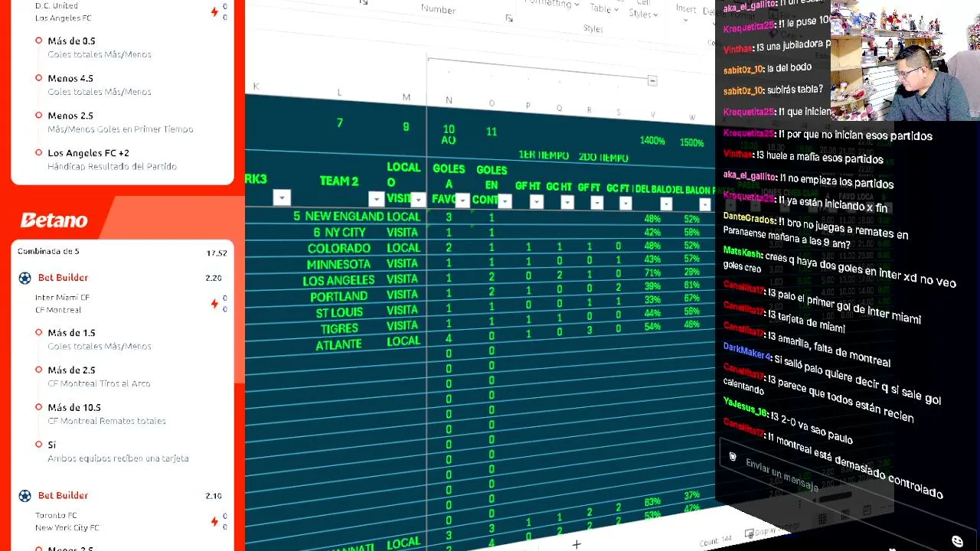
Task: Select column K header in Excel
Action: pyautogui.click(x=256, y=86)
